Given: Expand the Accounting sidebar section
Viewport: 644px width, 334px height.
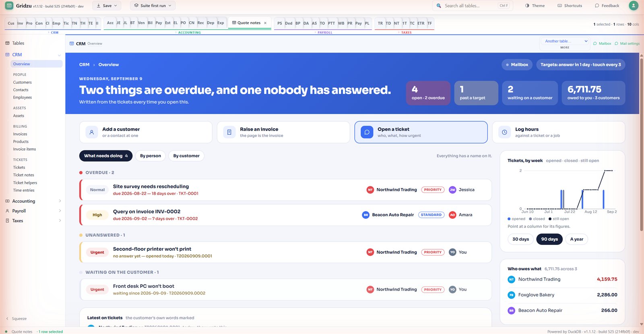Looking at the screenshot, I should coord(34,201).
